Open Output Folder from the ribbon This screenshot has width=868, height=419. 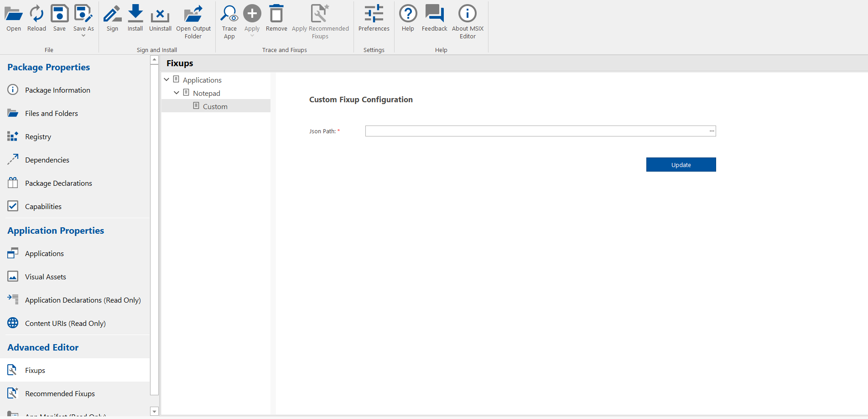[x=193, y=14]
